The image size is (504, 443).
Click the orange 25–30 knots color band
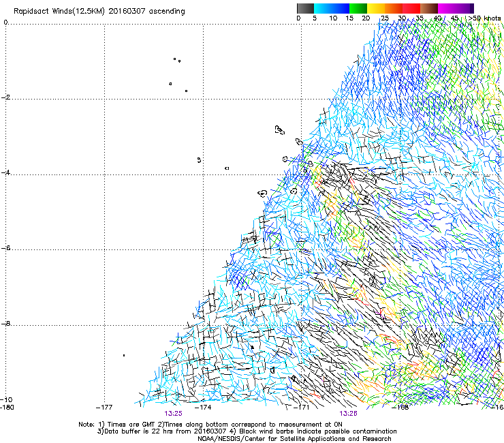pyautogui.click(x=394, y=8)
